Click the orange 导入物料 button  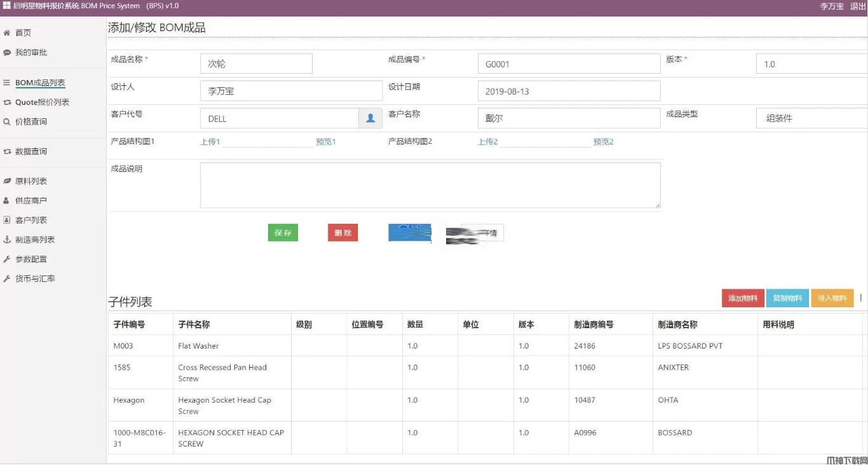(832, 298)
